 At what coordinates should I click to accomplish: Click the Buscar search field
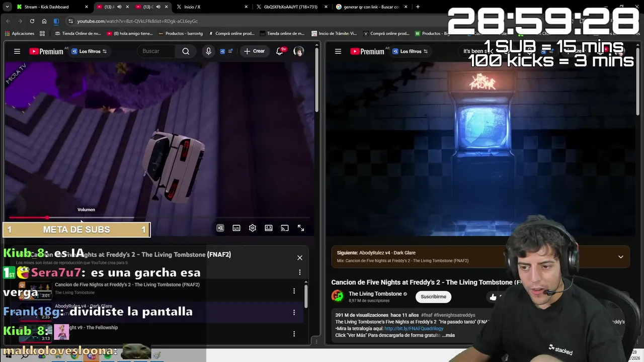tap(157, 51)
